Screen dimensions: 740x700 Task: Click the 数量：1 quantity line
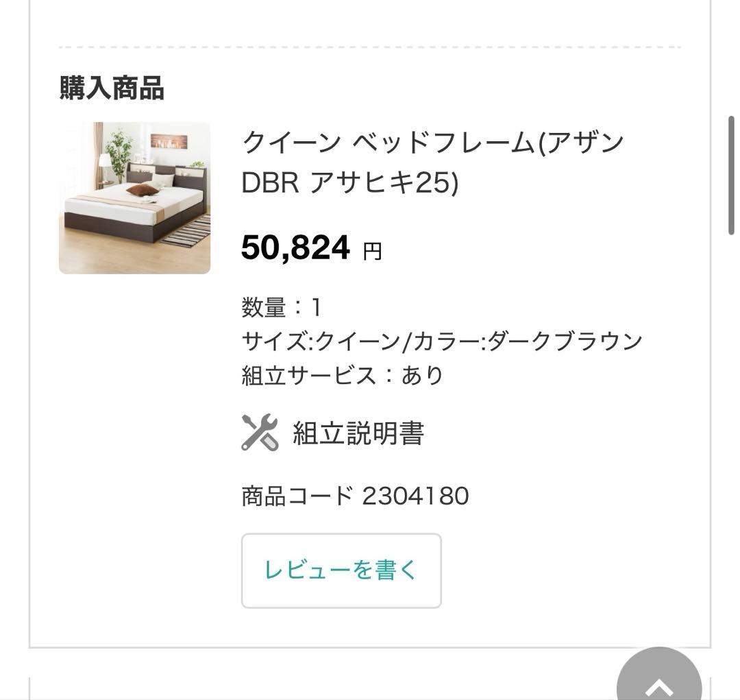click(284, 306)
